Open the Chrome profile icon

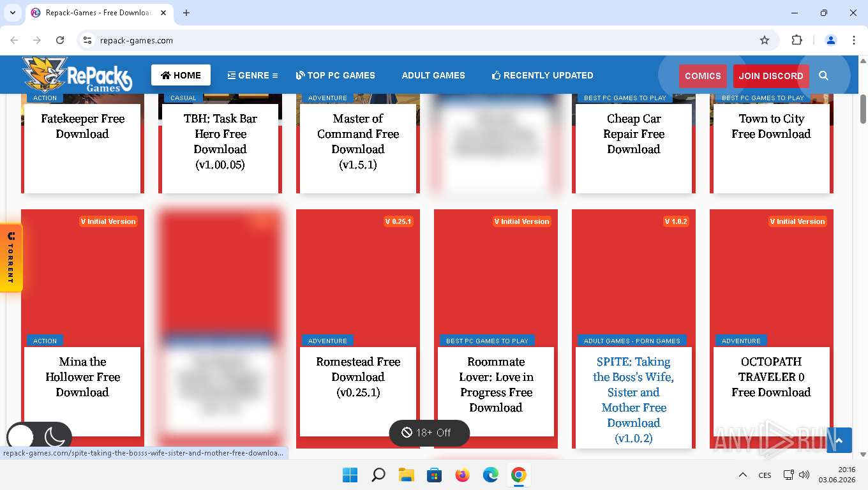tap(831, 40)
